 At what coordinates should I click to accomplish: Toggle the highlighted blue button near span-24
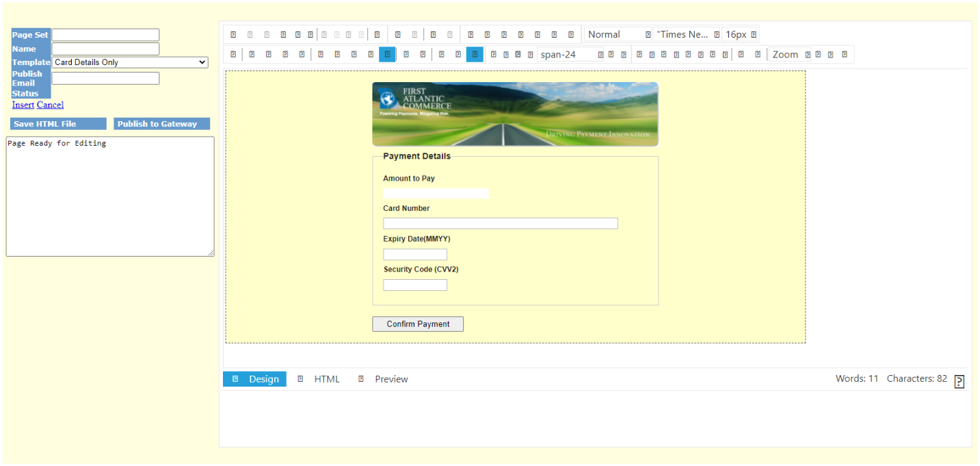475,54
